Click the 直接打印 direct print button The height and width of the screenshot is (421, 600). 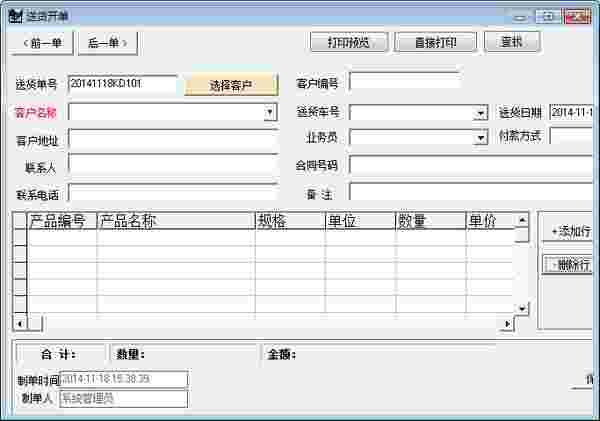435,42
